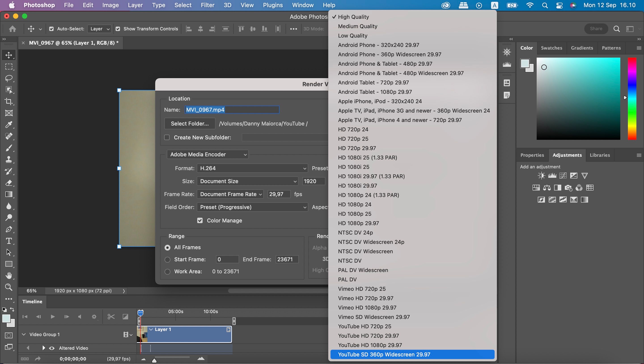The height and width of the screenshot is (364, 644).
Task: Select the Start Frame radio button
Action: coord(167,259)
